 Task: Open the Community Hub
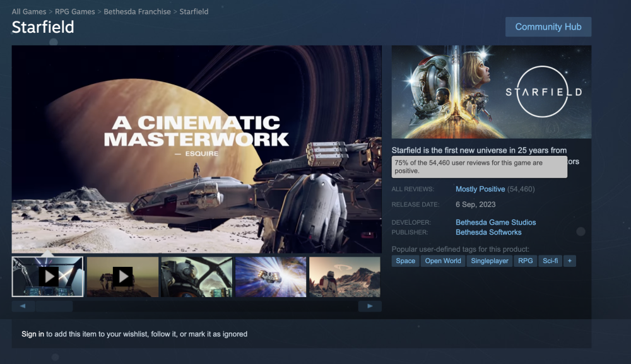(548, 27)
